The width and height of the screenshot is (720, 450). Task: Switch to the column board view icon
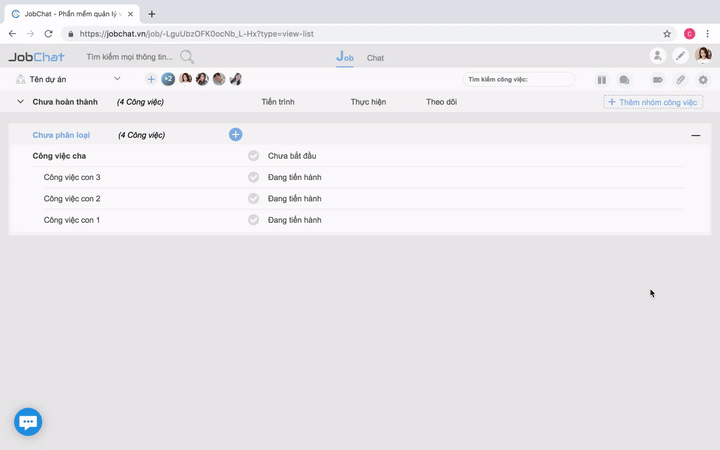point(602,79)
